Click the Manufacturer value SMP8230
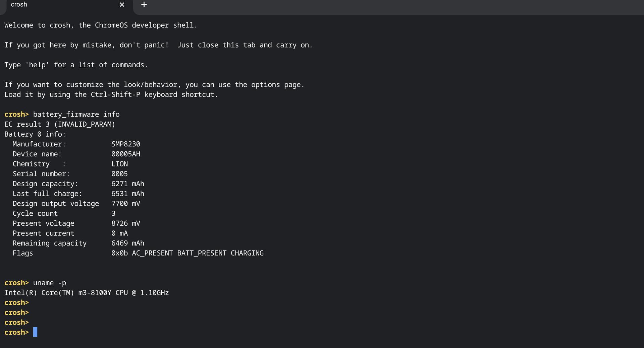Screen dimensions: 644x348 coord(126,144)
